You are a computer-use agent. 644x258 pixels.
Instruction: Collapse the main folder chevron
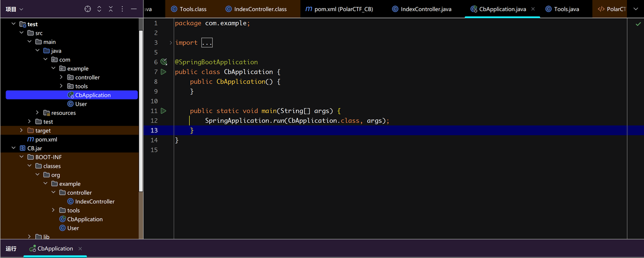click(x=30, y=42)
